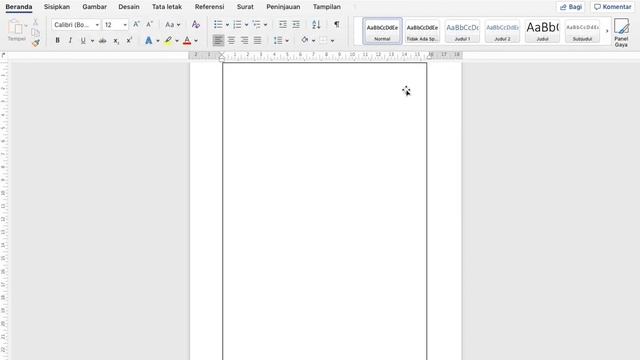
Task: Open the bullet list style dropdown arrow
Action: [227, 25]
